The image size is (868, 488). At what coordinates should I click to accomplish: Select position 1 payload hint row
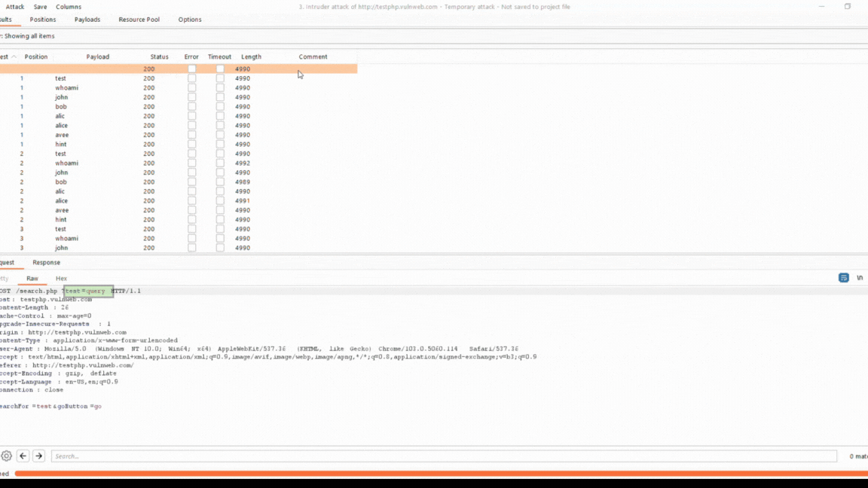coord(179,145)
